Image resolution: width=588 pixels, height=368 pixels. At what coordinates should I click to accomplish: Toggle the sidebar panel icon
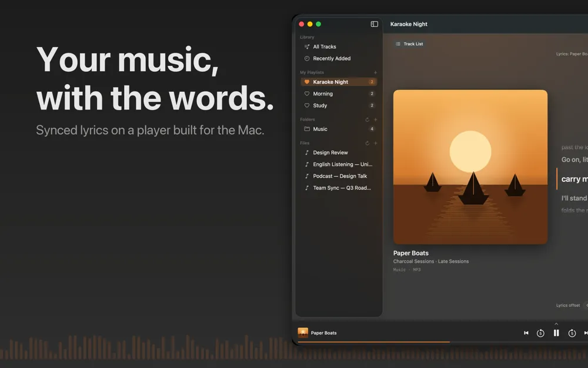pos(374,24)
